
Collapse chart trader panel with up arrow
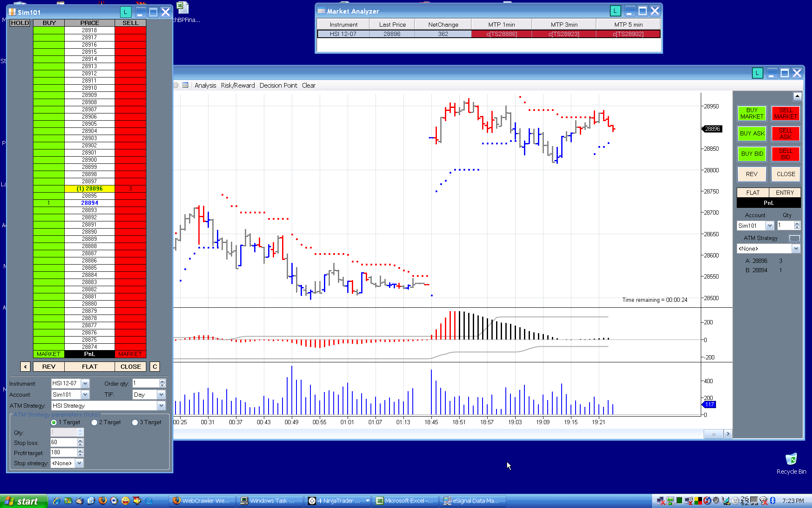coord(797,97)
